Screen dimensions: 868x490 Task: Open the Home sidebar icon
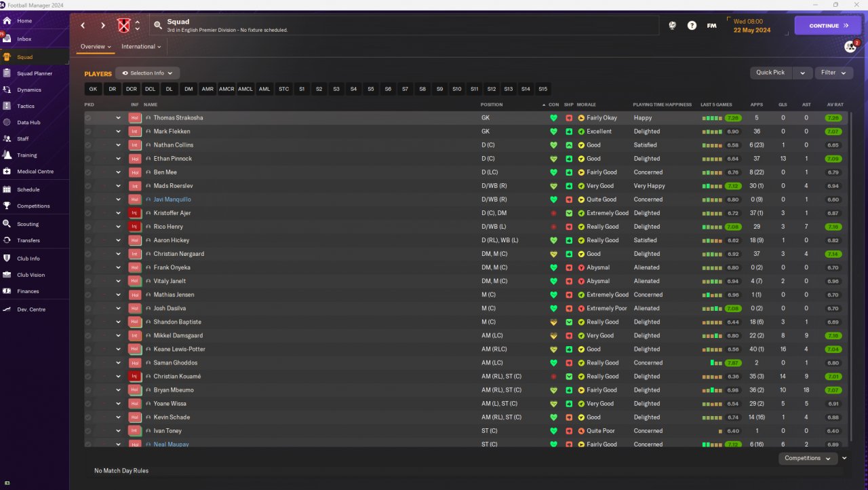point(7,21)
